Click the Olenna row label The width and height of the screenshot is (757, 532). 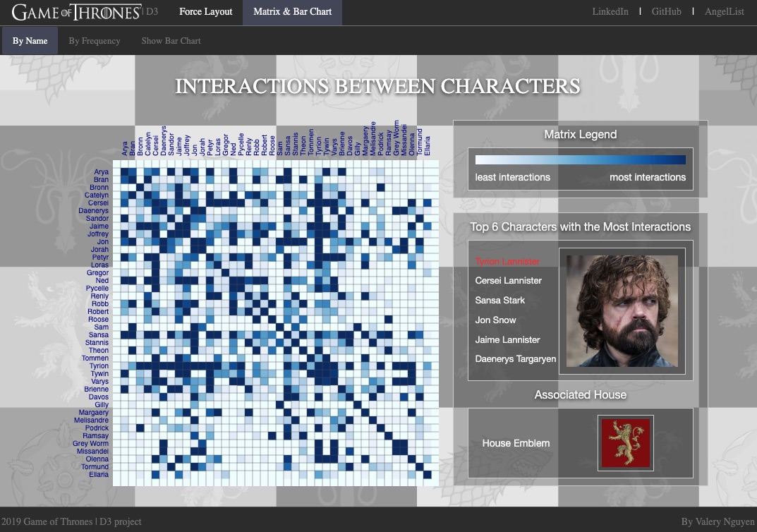97,459
